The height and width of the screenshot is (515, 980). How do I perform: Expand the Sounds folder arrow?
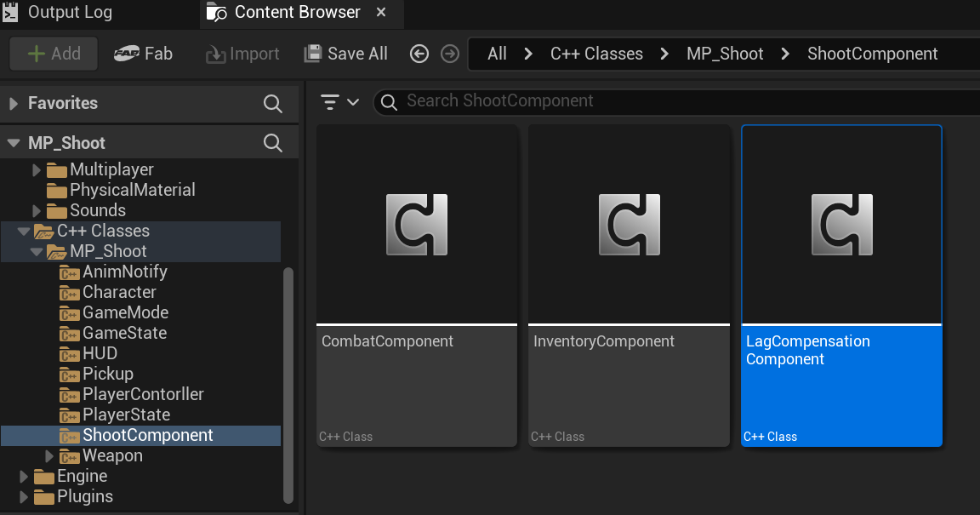tap(37, 211)
